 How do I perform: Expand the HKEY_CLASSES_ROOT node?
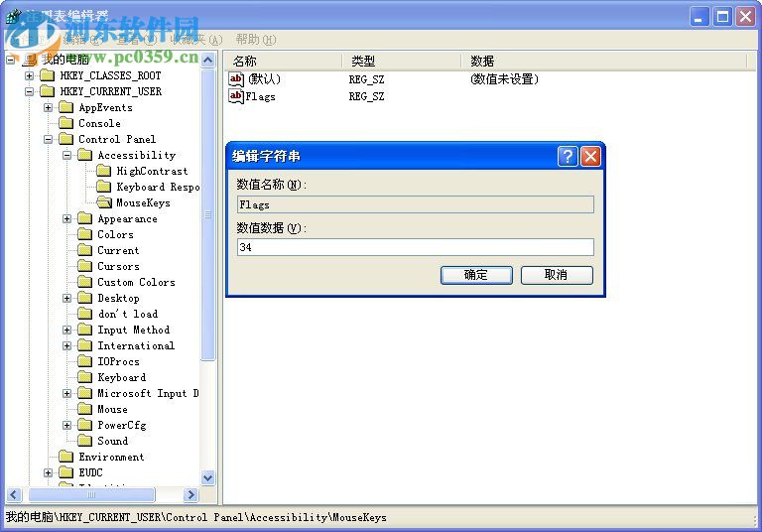click(29, 75)
